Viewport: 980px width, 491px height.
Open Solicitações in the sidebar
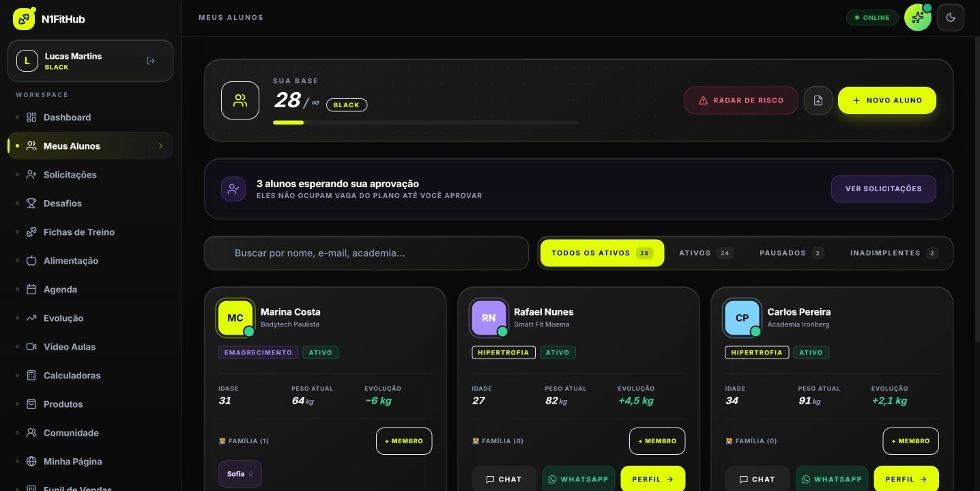(90, 175)
